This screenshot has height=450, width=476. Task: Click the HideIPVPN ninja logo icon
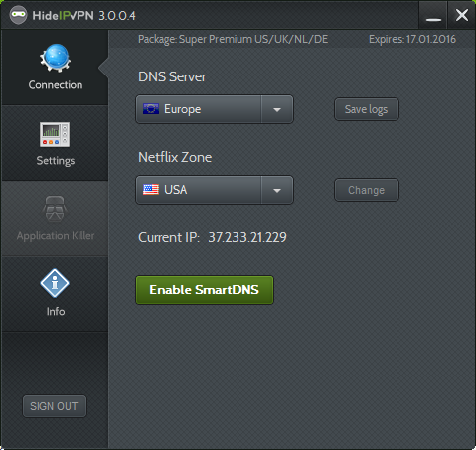coord(18,15)
